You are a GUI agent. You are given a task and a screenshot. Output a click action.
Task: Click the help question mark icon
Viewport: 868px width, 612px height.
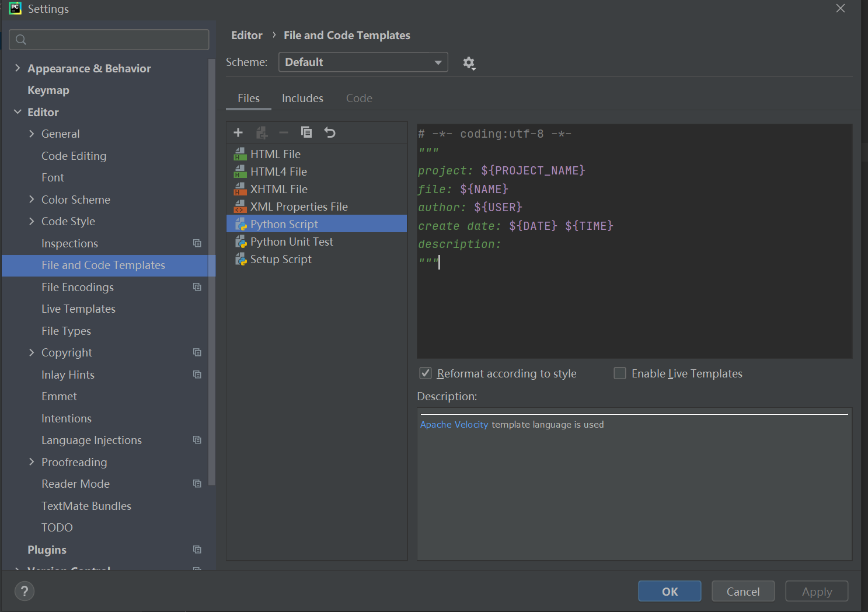[25, 591]
